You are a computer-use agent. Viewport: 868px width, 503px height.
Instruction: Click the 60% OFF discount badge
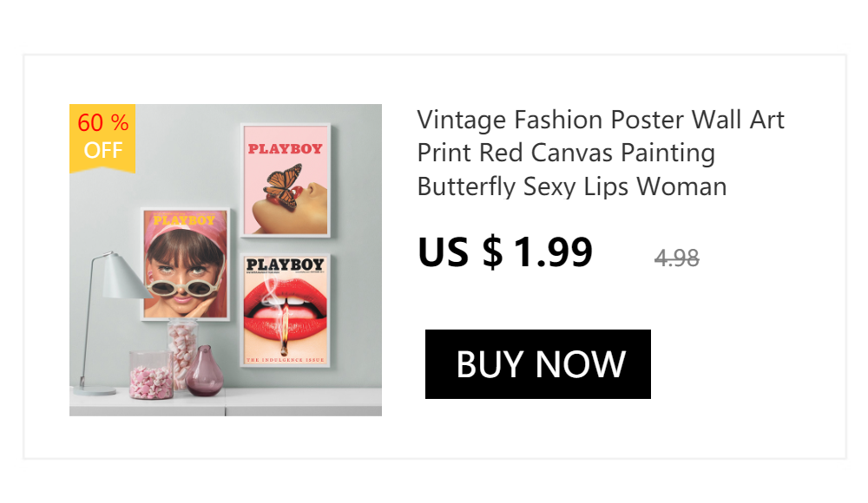(x=102, y=137)
